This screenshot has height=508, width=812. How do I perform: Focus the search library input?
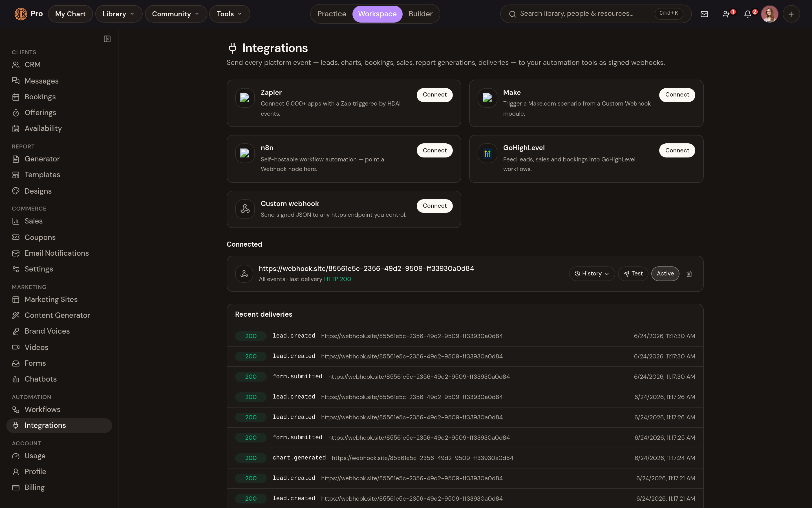click(x=595, y=14)
